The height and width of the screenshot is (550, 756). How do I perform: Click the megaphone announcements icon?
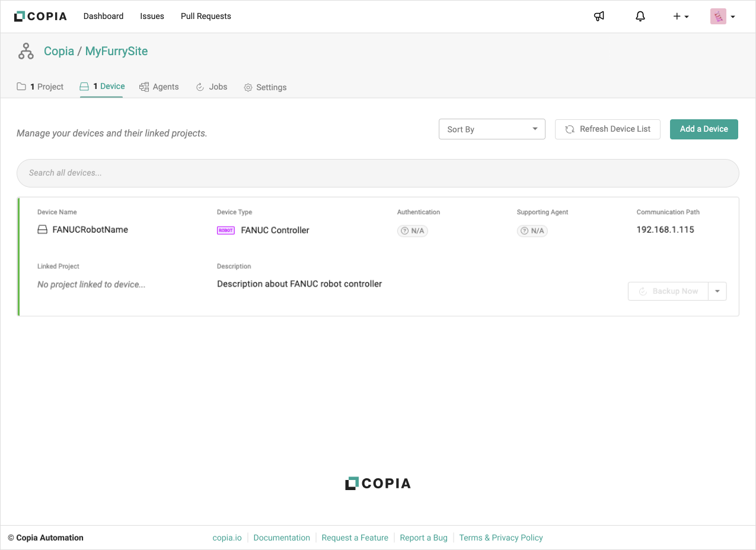[x=599, y=17]
